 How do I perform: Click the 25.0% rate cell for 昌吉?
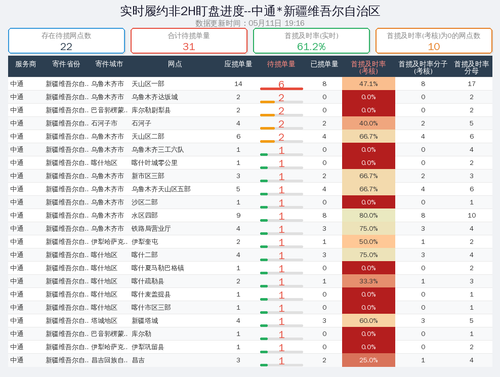368,360
